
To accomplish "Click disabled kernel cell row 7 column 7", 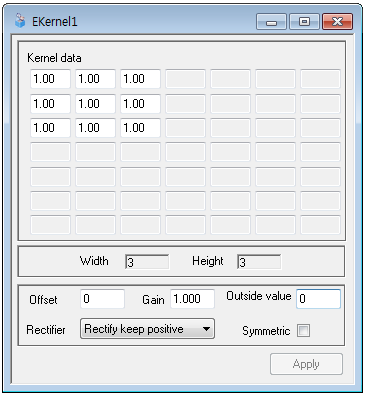I will tap(320, 225).
